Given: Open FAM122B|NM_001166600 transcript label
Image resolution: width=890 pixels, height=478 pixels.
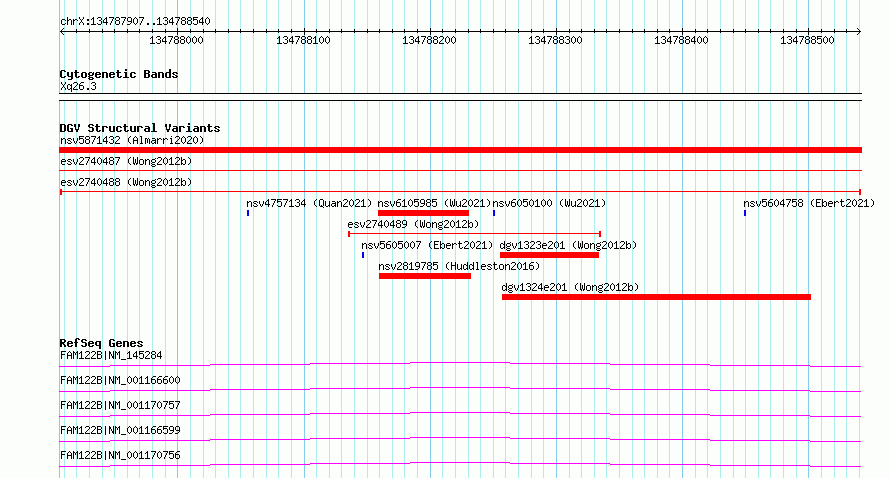Looking at the screenshot, I should pyautogui.click(x=120, y=380).
